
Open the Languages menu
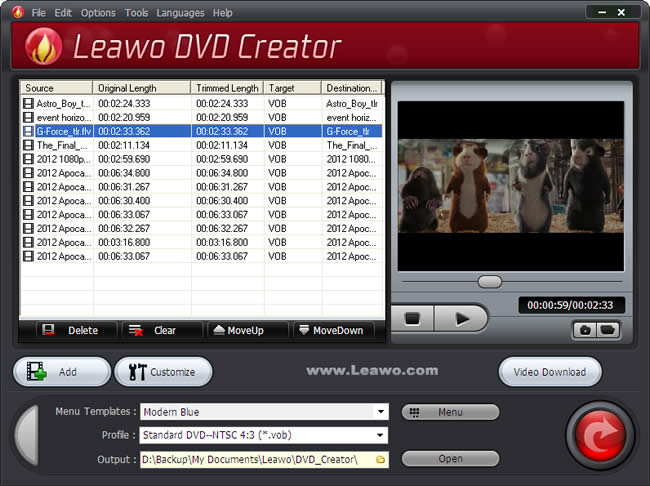click(180, 13)
